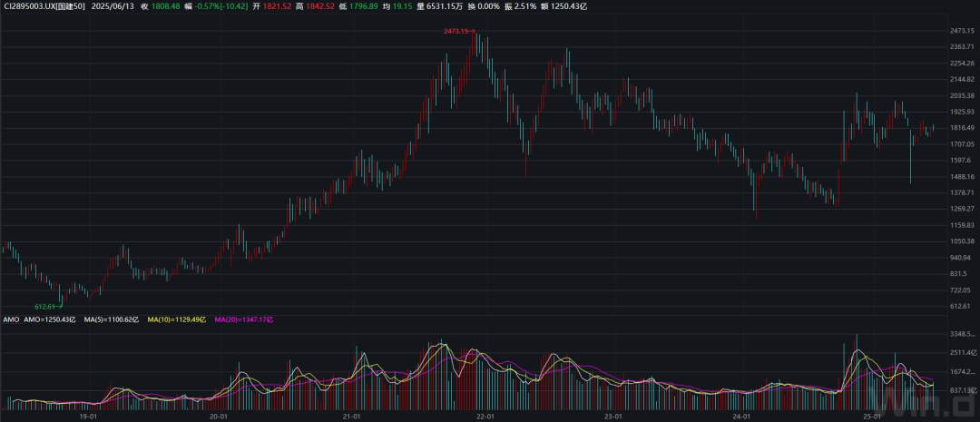Click the MA(5) legend value
The height and width of the screenshot is (422, 980).
(x=108, y=319)
